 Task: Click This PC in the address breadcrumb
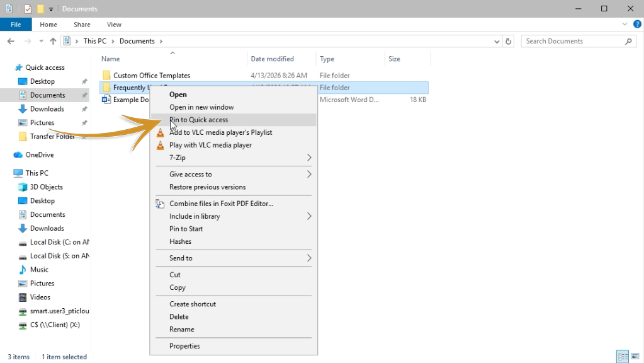click(x=95, y=41)
